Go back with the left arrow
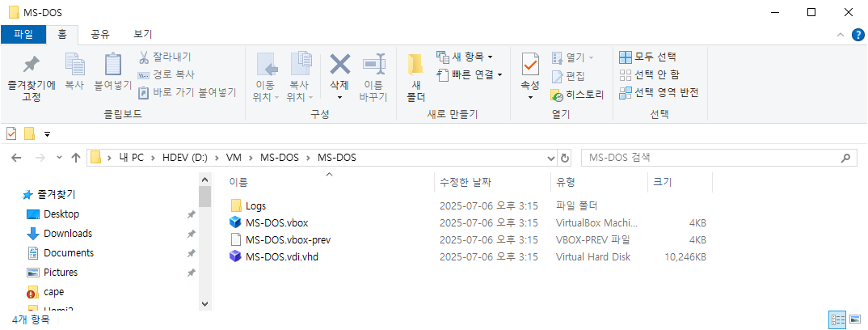The width and height of the screenshot is (868, 330). pos(16,158)
